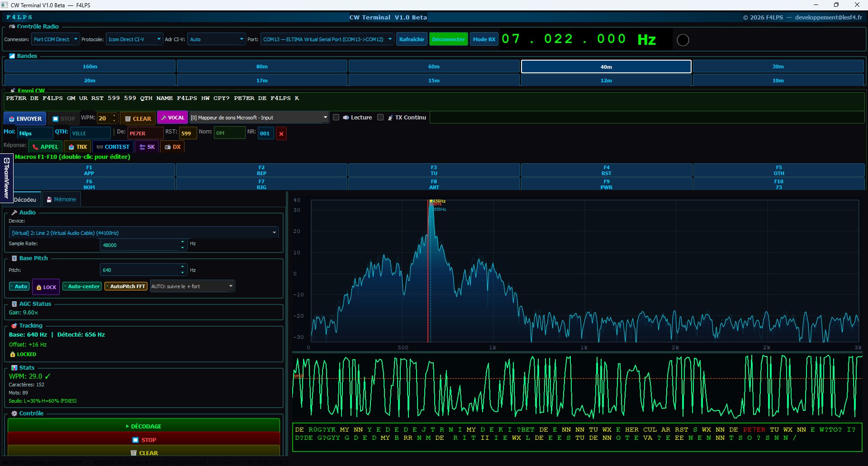Click the red X to reset NR counter

(281, 133)
